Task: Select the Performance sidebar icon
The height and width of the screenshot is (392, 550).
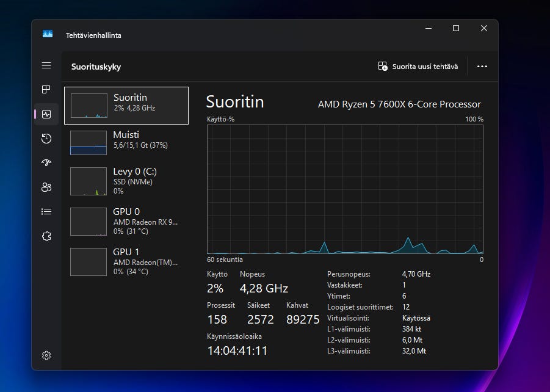Action: pyautogui.click(x=46, y=114)
